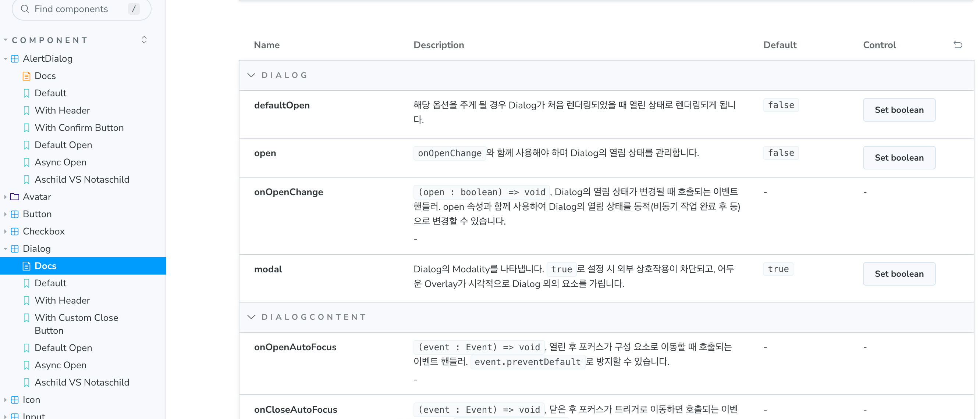Click the search magnifier icon
980x419 pixels.
pyautogui.click(x=25, y=9)
